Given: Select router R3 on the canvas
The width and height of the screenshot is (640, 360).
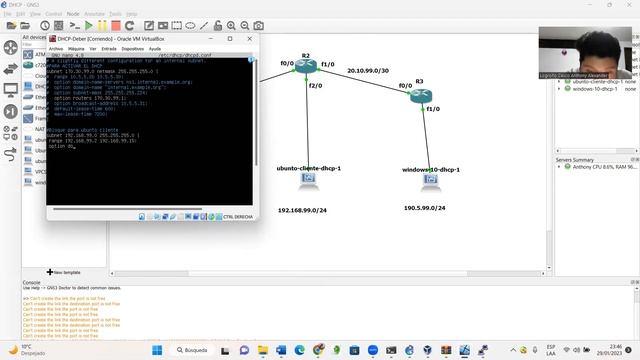Looking at the screenshot, I should point(421,96).
